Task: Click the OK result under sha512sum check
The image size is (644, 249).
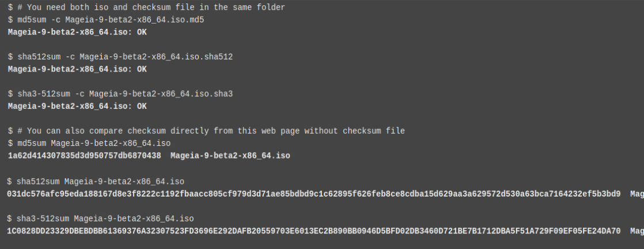Action: (142, 69)
